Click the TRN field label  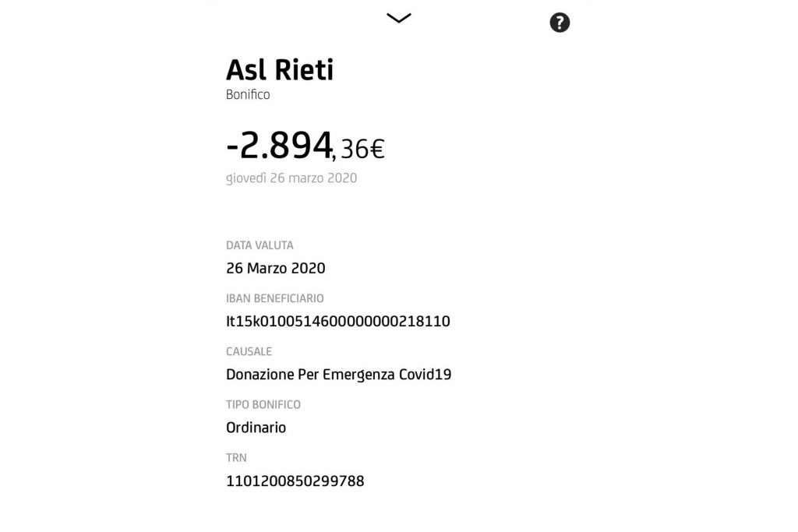236,457
